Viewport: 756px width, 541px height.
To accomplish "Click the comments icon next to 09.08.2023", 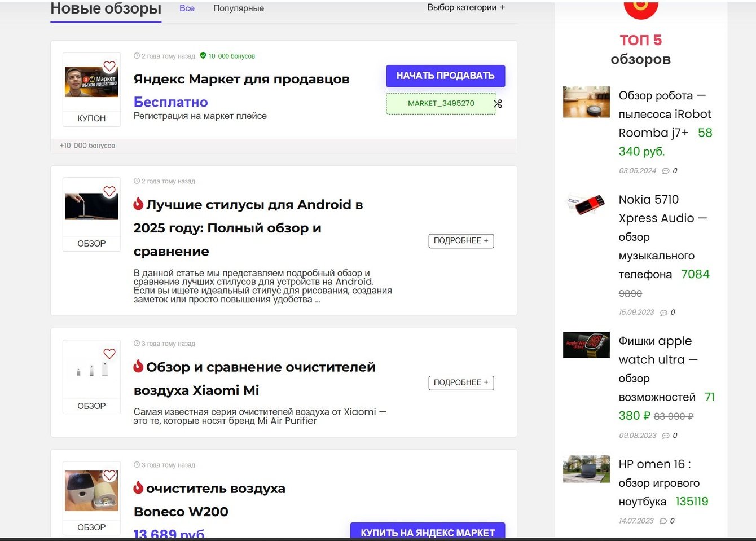I will pos(666,436).
